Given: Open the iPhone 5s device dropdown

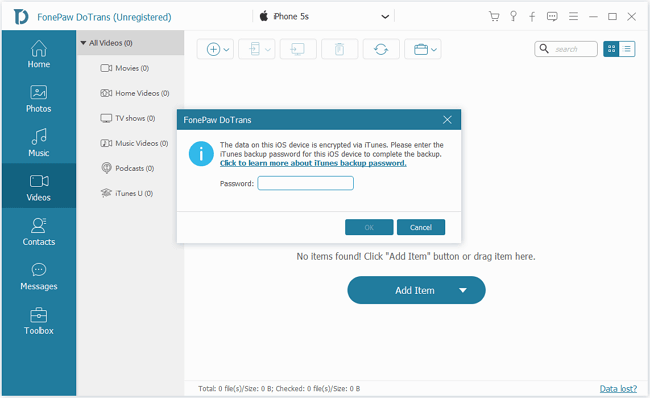Looking at the screenshot, I should [x=385, y=17].
